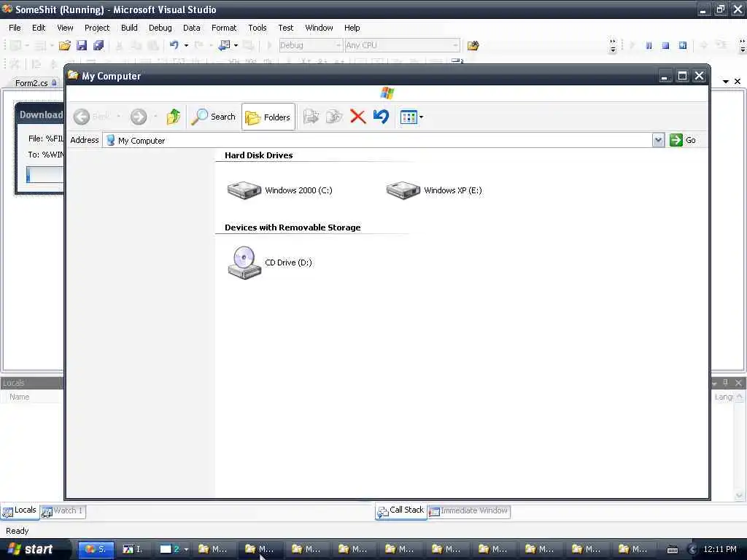This screenshot has height=560, width=747.
Task: Click the Restart debugging icon
Action: pyautogui.click(x=683, y=46)
